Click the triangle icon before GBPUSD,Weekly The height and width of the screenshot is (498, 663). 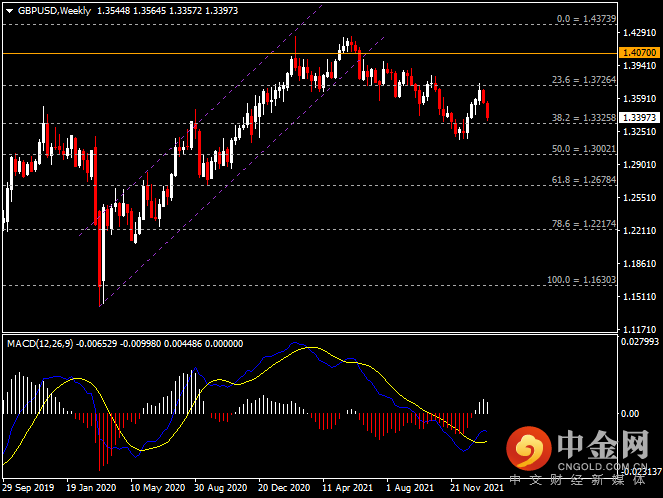[8, 10]
